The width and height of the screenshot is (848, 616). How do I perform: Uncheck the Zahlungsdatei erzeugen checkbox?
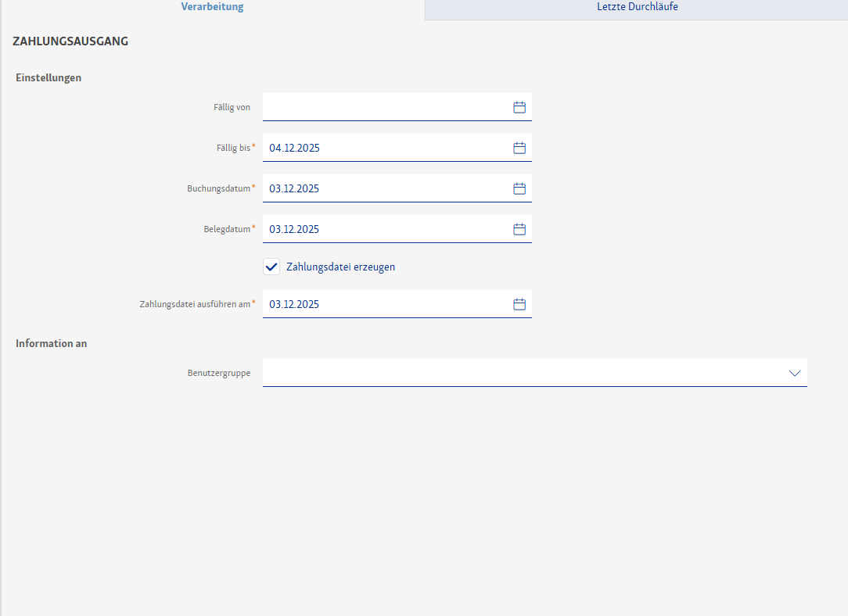pyautogui.click(x=271, y=267)
